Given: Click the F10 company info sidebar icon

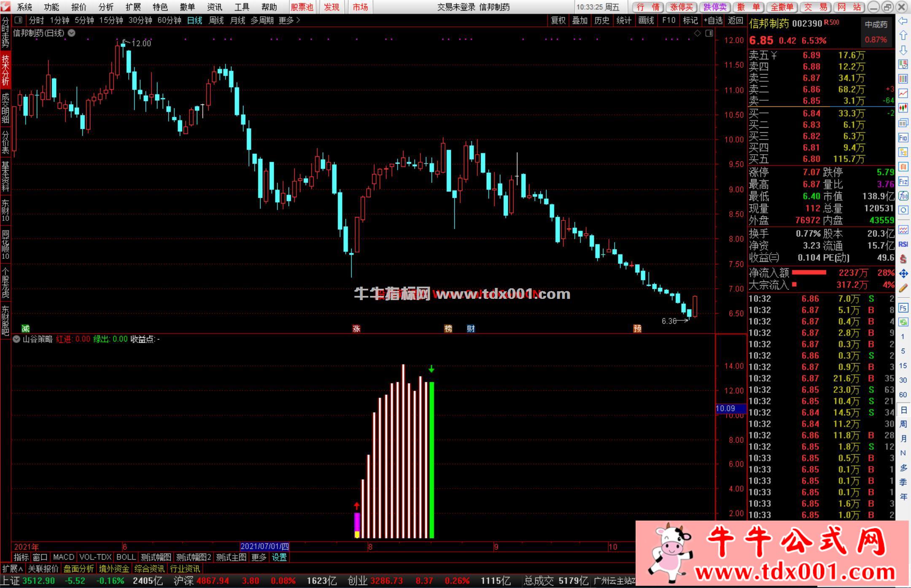Looking at the screenshot, I should [x=903, y=137].
